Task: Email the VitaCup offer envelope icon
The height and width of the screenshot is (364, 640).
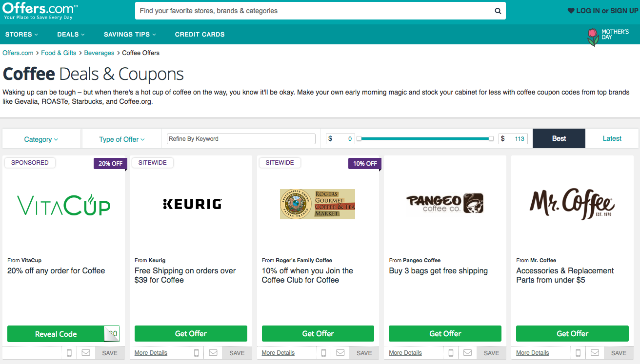Action: coord(85,353)
